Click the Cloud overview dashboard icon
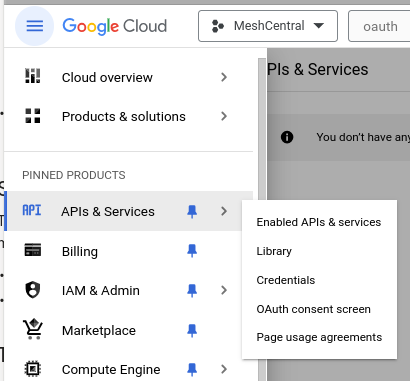 click(x=33, y=76)
